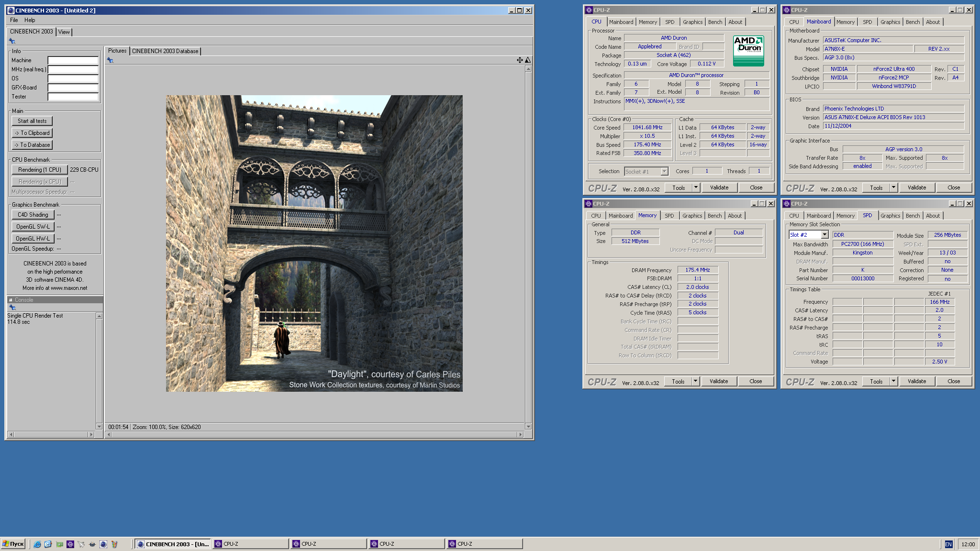Click into the MHz (real freq.) field
980x551 pixels.
point(73,69)
